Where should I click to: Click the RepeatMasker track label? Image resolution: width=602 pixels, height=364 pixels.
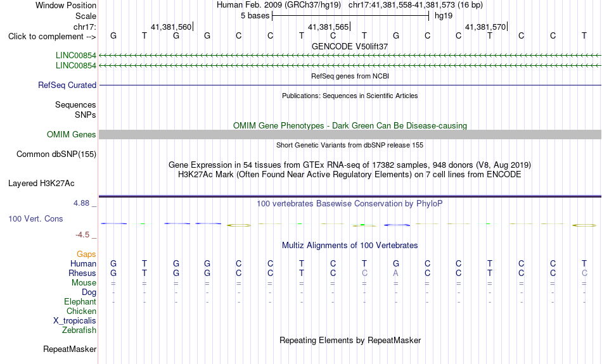[70, 349]
